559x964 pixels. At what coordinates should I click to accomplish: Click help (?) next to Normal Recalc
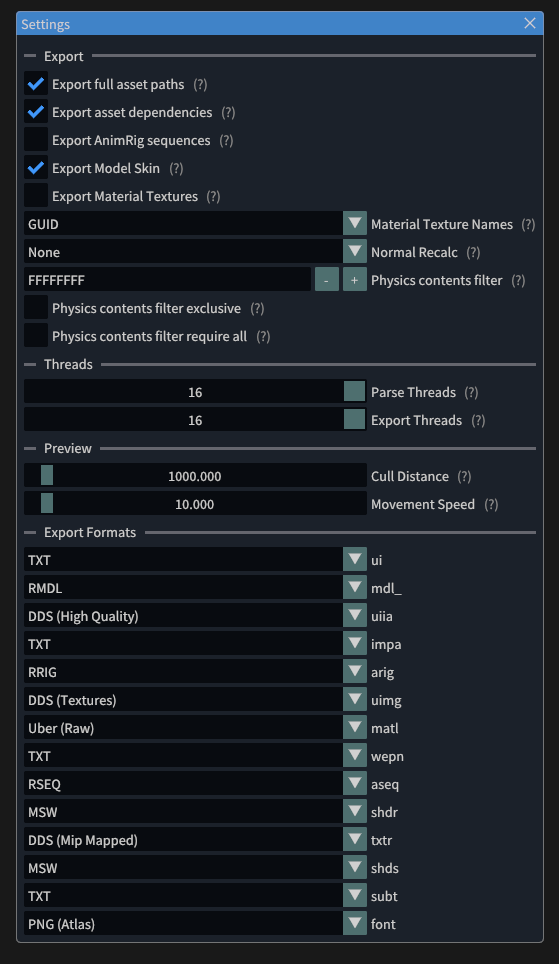pos(473,252)
